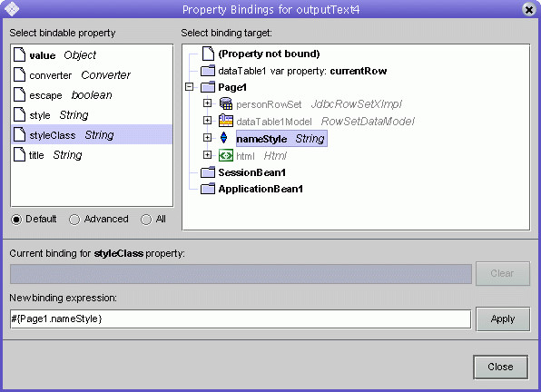Select the Default radio button
Screen dimensions: 541x392
(16, 220)
